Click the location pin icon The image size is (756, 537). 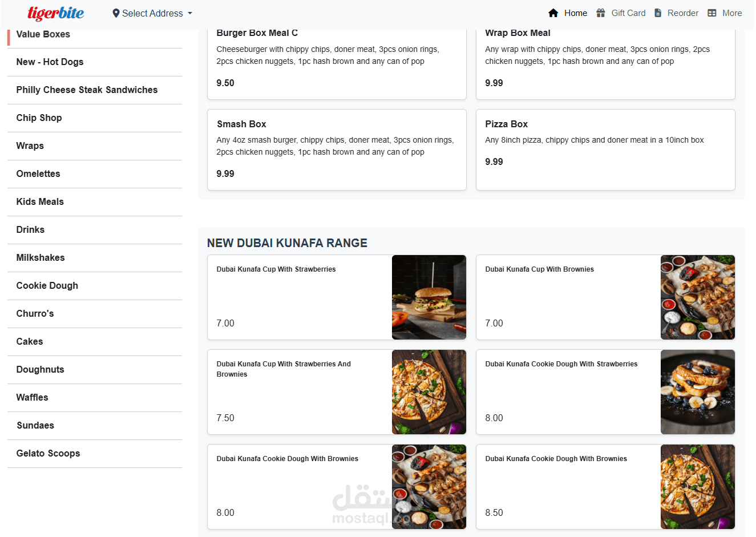(116, 13)
